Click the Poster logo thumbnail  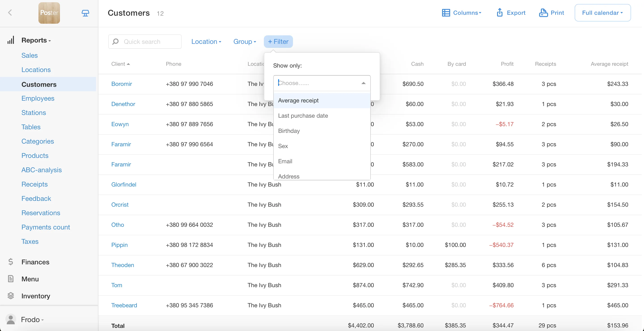[49, 13]
